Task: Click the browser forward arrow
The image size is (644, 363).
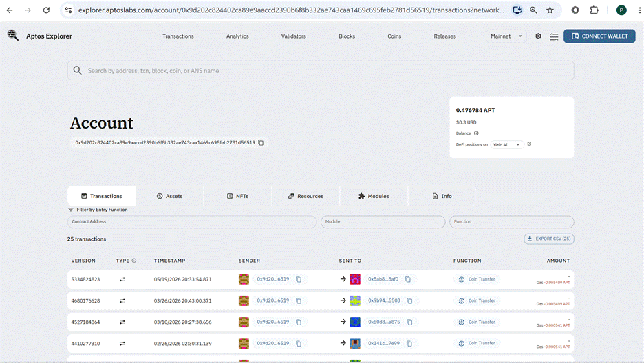Action: pyautogui.click(x=28, y=10)
